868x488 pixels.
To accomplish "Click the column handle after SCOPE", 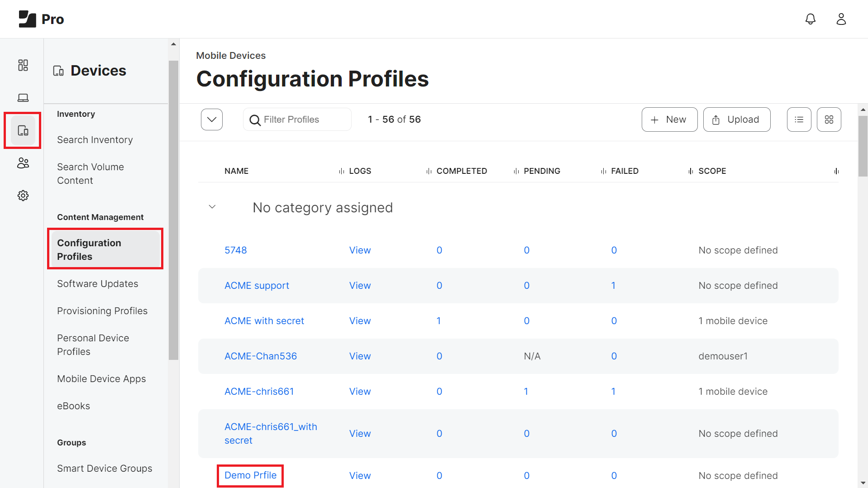I will point(836,171).
